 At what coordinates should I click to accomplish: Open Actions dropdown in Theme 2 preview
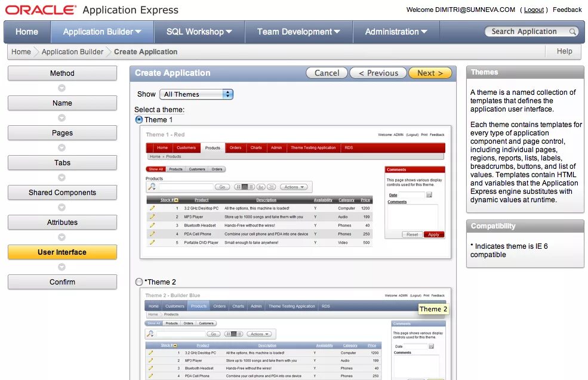[259, 334]
